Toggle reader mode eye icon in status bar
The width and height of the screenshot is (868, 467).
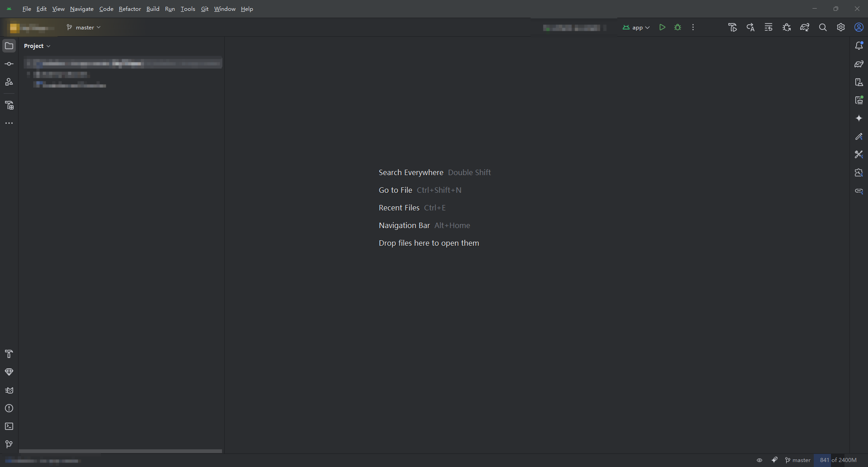759,460
